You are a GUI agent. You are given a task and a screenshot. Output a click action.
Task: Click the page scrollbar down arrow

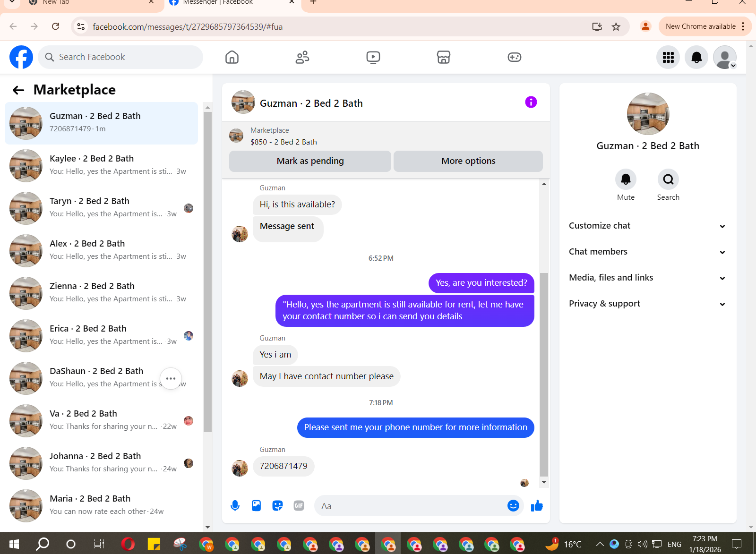coord(751,527)
